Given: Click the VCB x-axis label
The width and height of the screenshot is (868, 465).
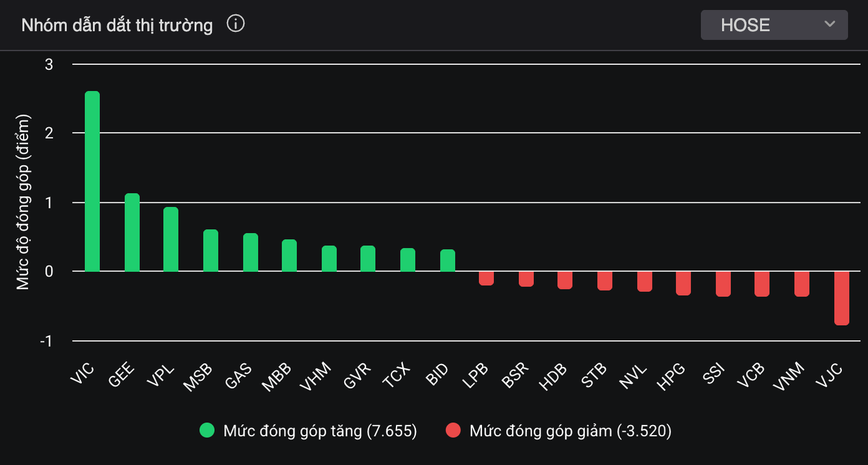Looking at the screenshot, I should pyautogui.click(x=751, y=375).
